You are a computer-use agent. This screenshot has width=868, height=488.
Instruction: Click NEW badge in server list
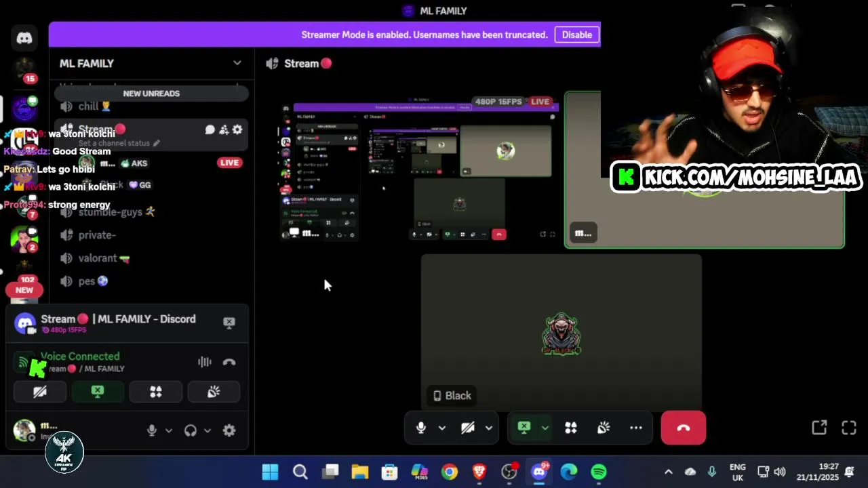click(x=24, y=290)
